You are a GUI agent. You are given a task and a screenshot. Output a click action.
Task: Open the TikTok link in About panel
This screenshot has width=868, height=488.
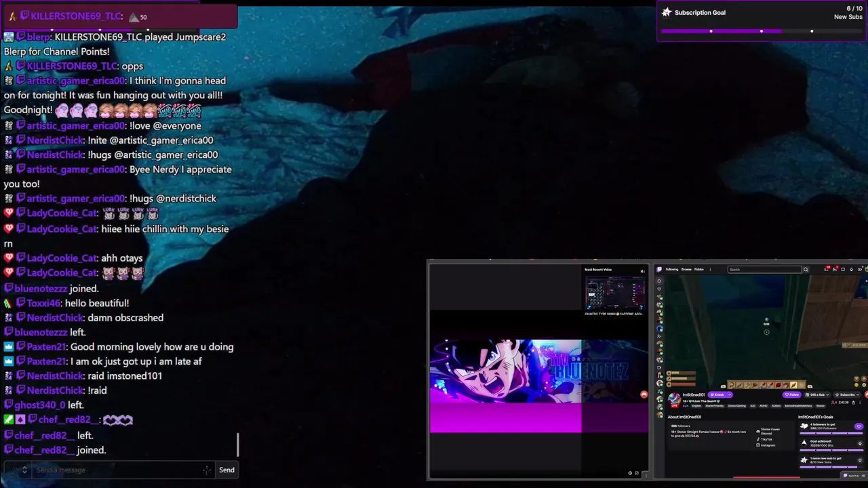click(x=764, y=439)
